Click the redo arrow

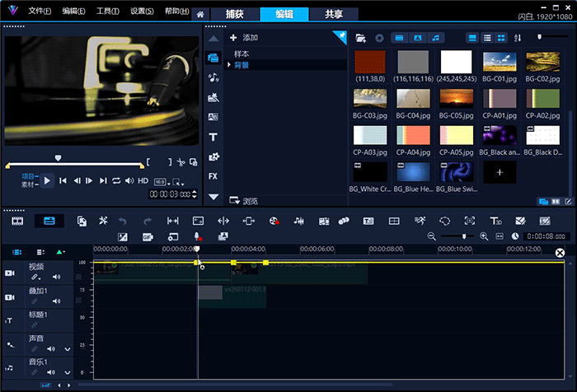pos(148,221)
